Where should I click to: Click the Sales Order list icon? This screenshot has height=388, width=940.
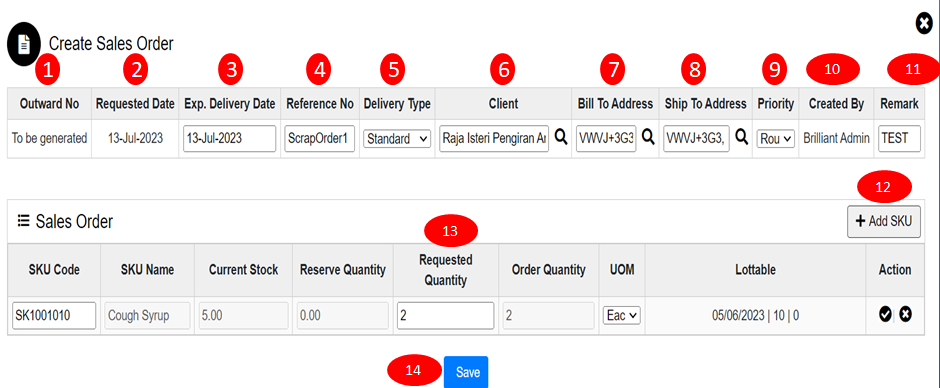click(23, 221)
